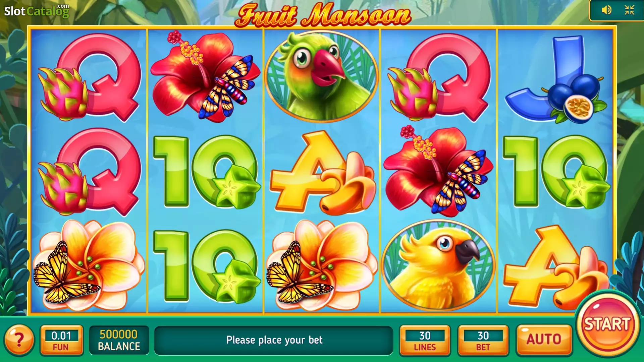Adjust the 30 BET amount
Viewport: 644px width, 362px height.
click(483, 340)
